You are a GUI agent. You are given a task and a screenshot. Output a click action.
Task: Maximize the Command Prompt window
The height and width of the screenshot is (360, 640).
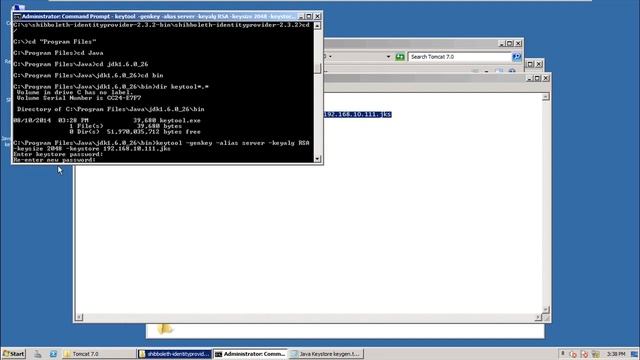point(309,16)
